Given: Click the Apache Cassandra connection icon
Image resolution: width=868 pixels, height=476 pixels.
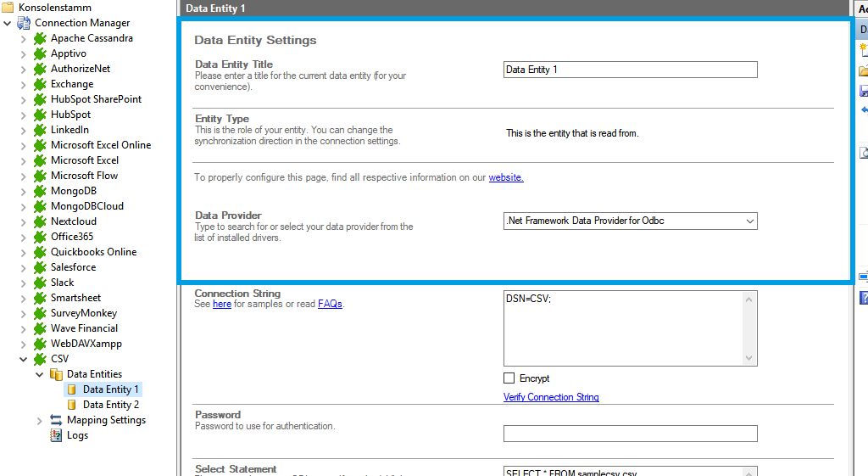Looking at the screenshot, I should point(40,38).
